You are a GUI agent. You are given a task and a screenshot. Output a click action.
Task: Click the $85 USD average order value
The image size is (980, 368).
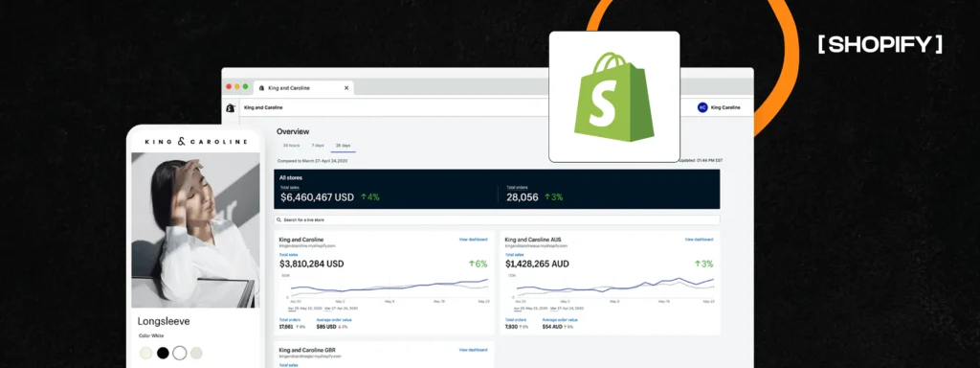click(326, 327)
